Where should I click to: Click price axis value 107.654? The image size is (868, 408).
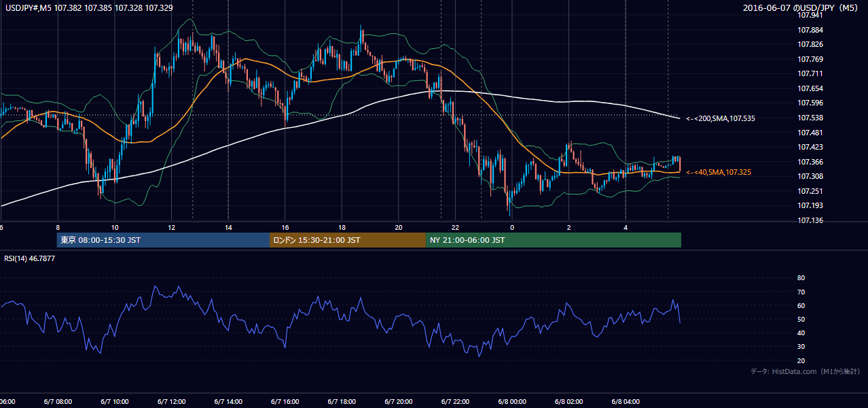(x=810, y=88)
